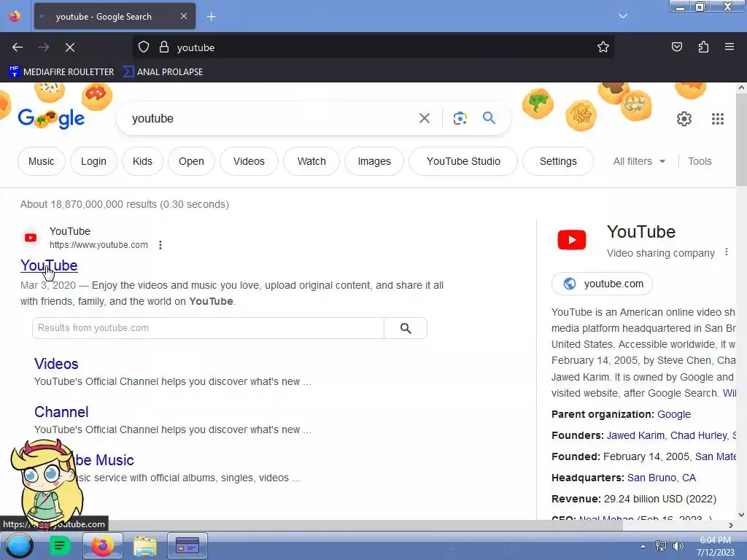Open Google quick settings gear
The height and width of the screenshot is (560, 747).
(x=684, y=119)
